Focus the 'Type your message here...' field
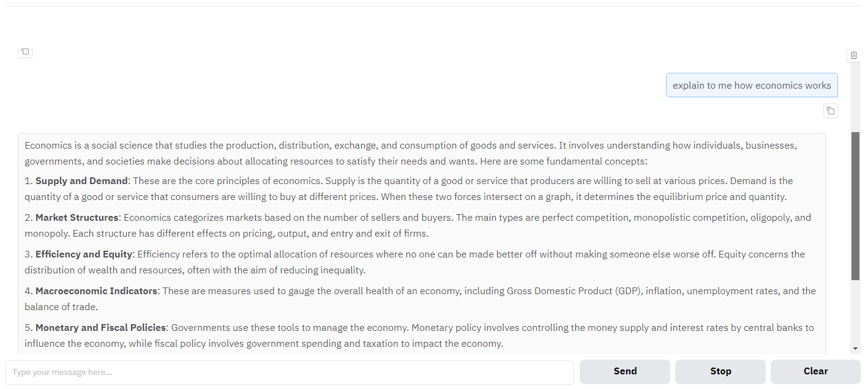 tap(290, 372)
